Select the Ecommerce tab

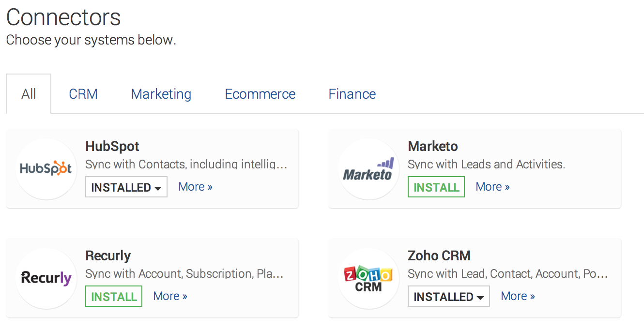point(260,94)
